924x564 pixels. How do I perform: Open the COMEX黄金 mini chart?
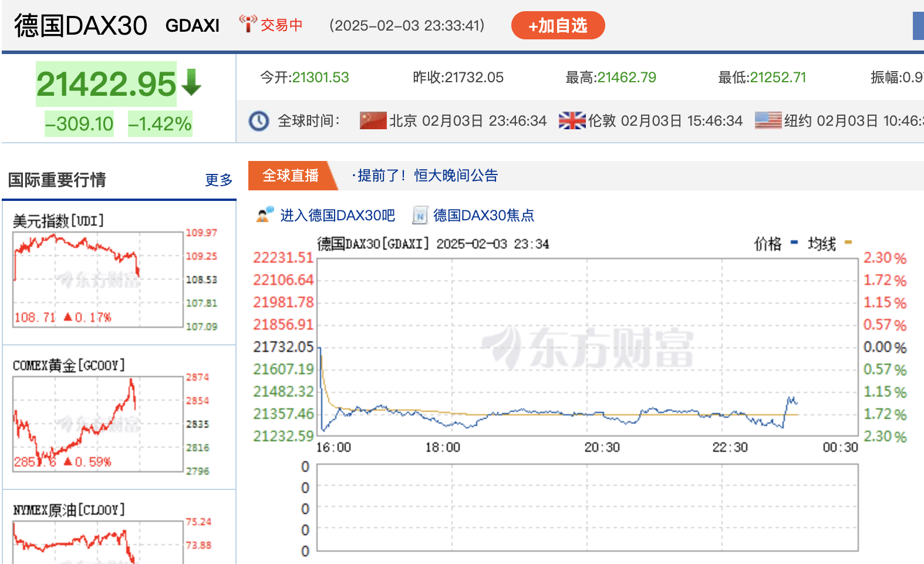98,424
